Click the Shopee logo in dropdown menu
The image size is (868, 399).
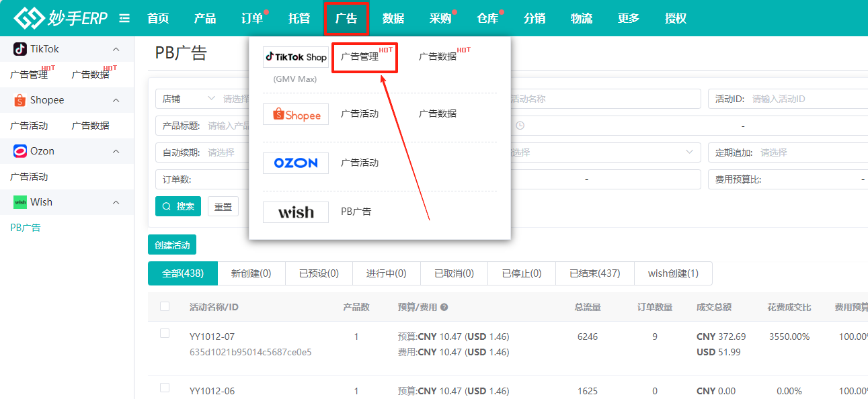pyautogui.click(x=296, y=114)
